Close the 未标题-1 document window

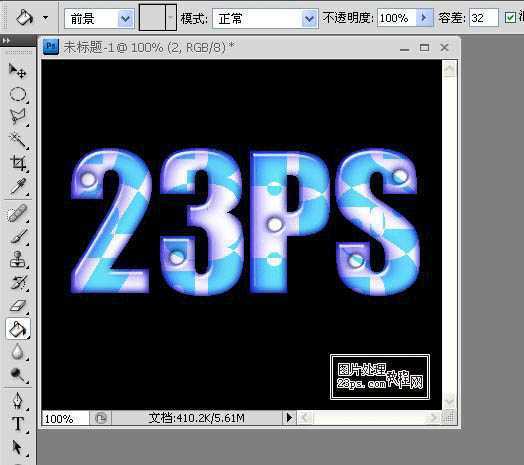coord(444,48)
